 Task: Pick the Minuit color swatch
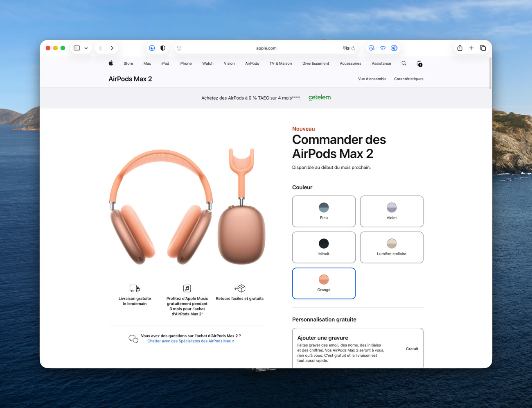click(324, 247)
